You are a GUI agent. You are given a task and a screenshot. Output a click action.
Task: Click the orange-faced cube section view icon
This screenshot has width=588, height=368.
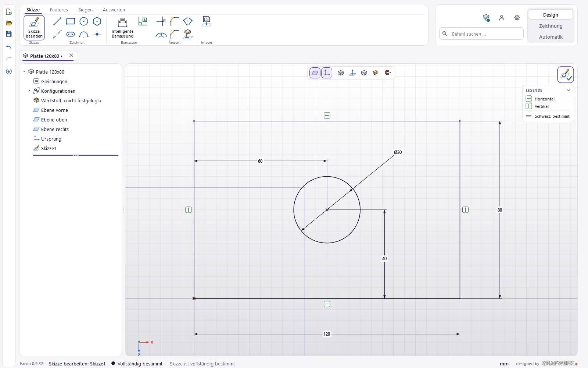tap(375, 73)
